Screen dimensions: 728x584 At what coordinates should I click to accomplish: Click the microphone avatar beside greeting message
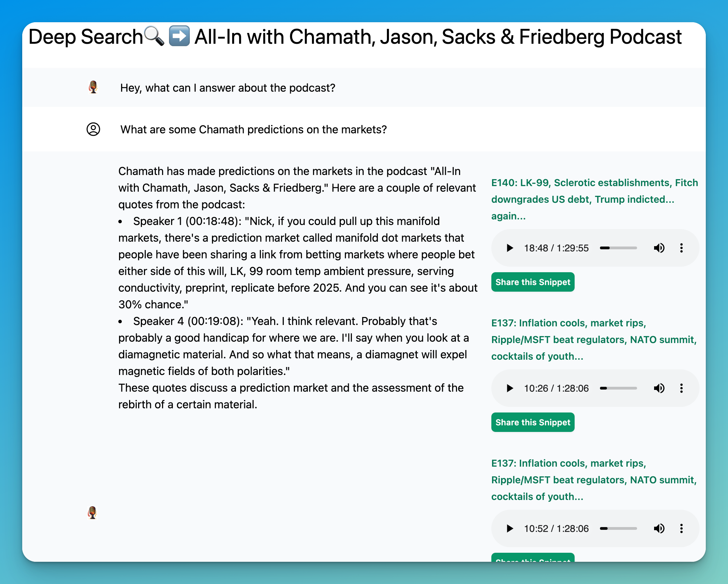pos(93,87)
